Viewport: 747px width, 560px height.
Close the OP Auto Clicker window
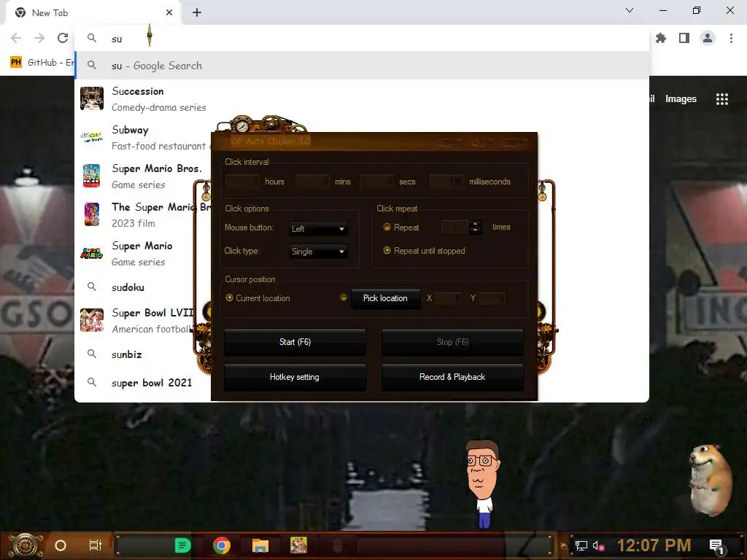(516, 142)
